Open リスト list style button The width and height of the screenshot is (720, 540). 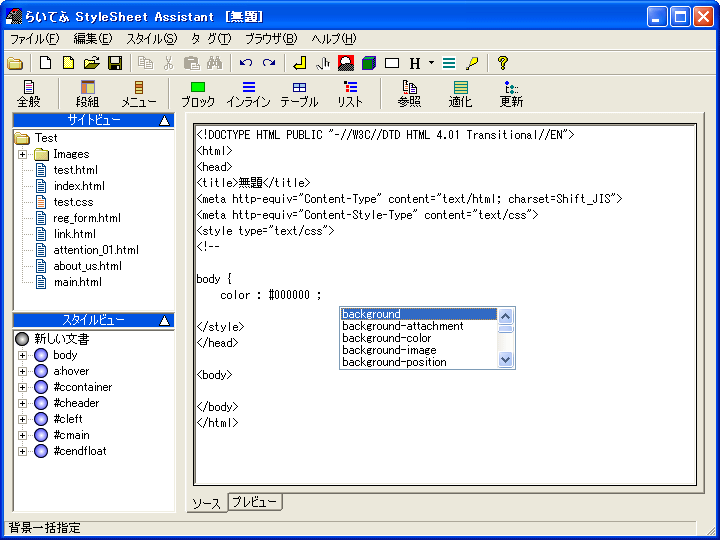(x=350, y=94)
